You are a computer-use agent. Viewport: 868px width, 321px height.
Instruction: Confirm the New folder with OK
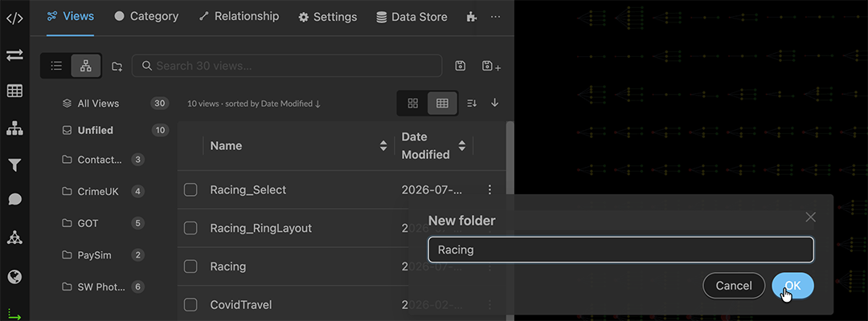(792, 286)
